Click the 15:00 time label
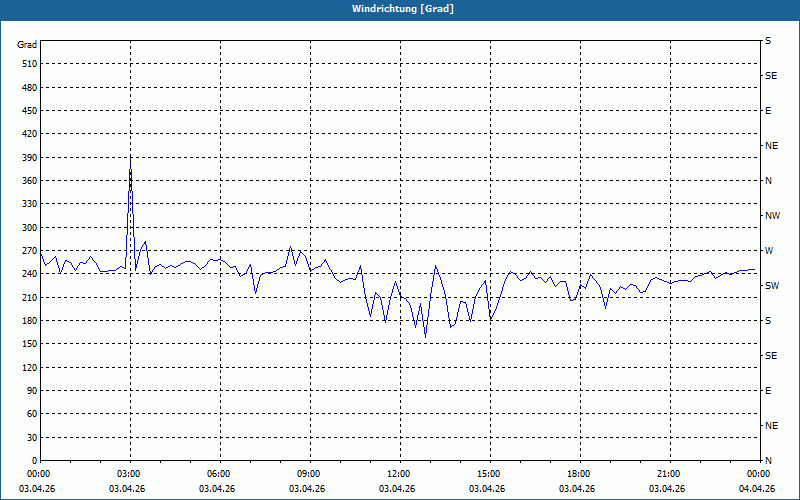 (487, 474)
